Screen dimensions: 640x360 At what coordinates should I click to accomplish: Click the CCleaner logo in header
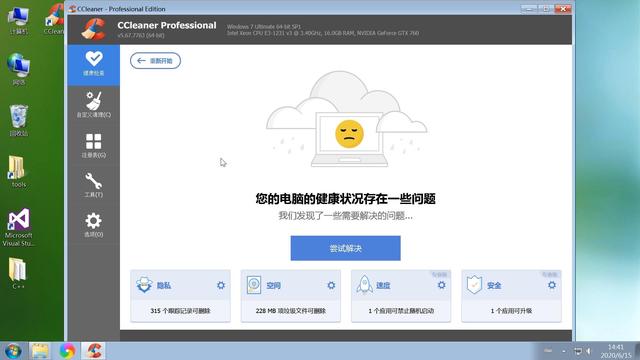[93, 29]
